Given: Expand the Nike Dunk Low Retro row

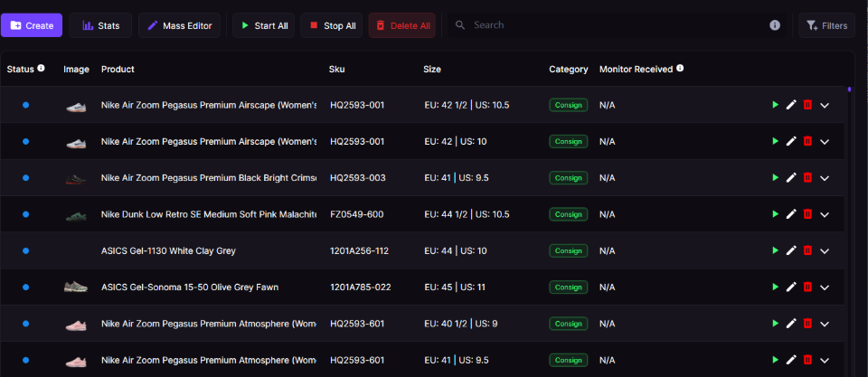Looking at the screenshot, I should 825,214.
